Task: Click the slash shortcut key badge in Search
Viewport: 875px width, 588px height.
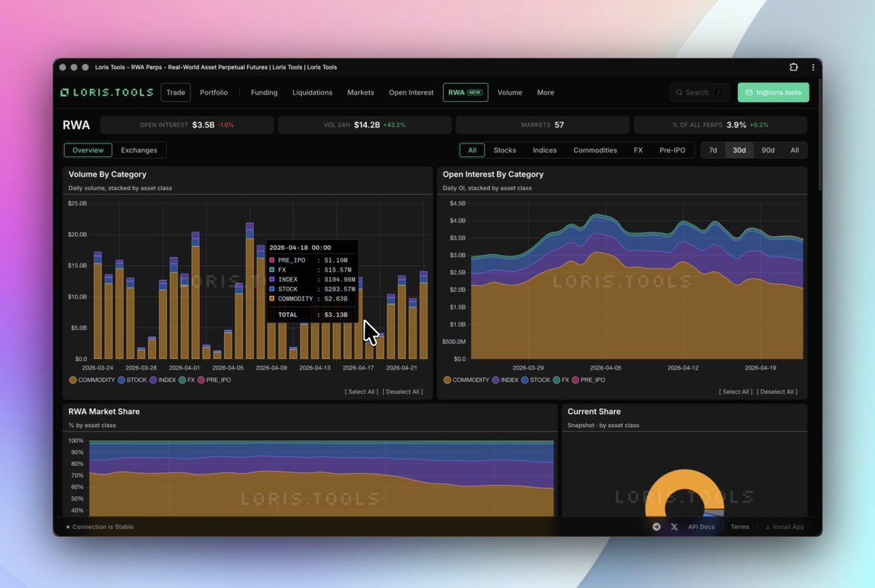Action: coord(718,93)
